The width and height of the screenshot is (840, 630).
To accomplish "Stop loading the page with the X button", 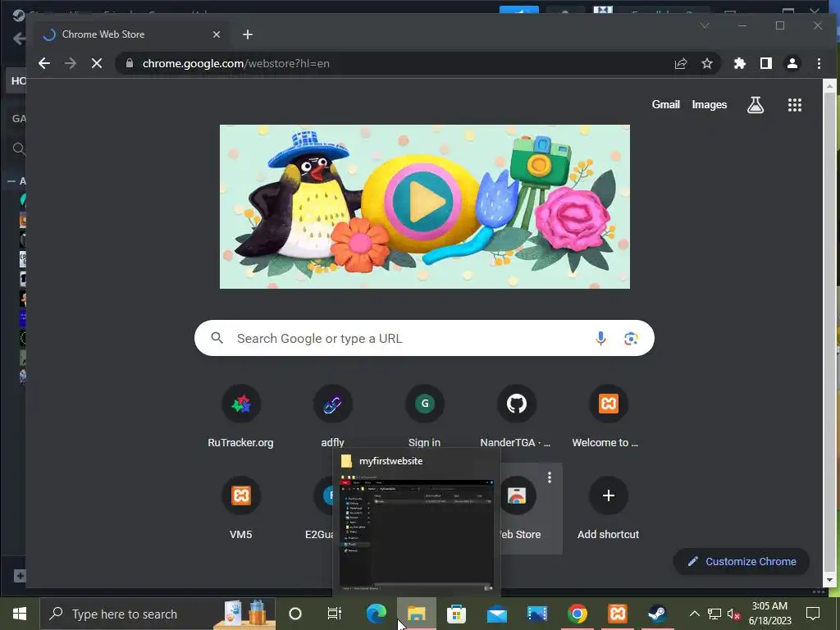I will pos(97,63).
